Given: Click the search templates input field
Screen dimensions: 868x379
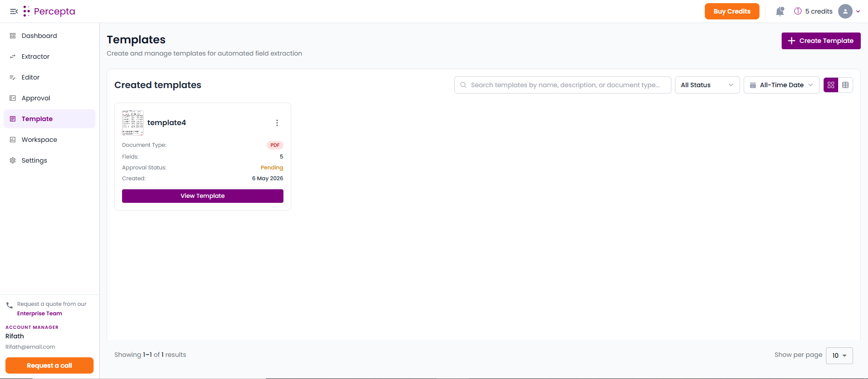Looking at the screenshot, I should (562, 85).
